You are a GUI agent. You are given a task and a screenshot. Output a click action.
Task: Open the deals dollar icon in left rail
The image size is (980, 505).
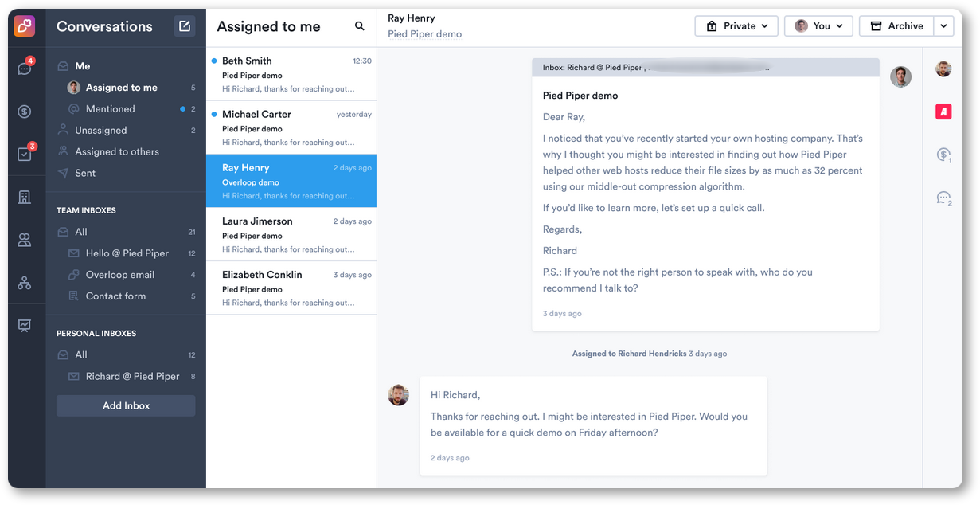coord(25,112)
